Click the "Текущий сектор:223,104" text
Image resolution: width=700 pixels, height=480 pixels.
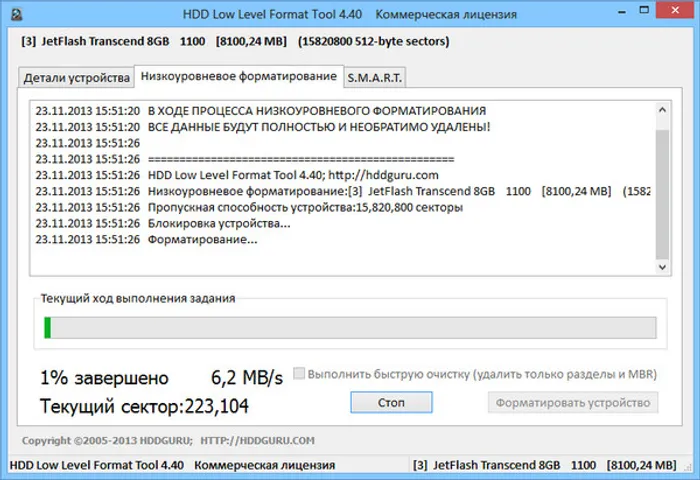coord(144,406)
